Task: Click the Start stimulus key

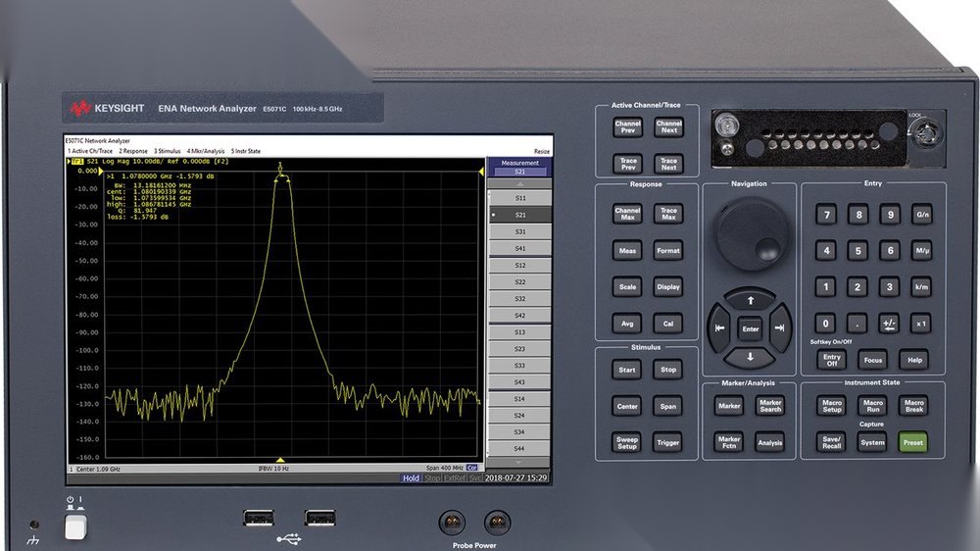Action: [x=627, y=370]
